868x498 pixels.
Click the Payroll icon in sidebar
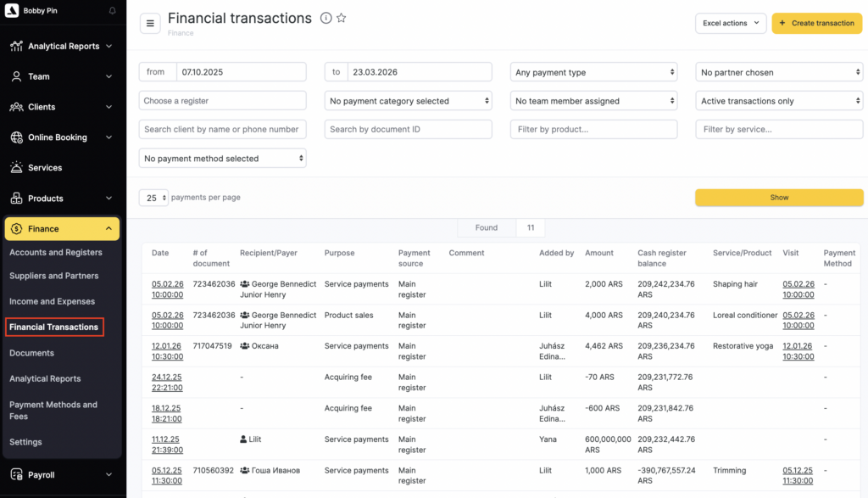click(x=16, y=475)
